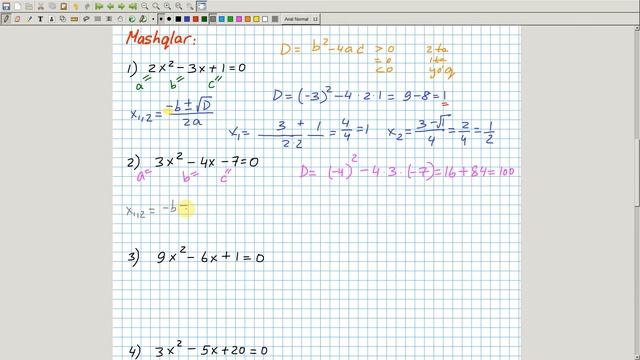Set current options as default
This screenshot has height=360, width=640.
point(143,19)
